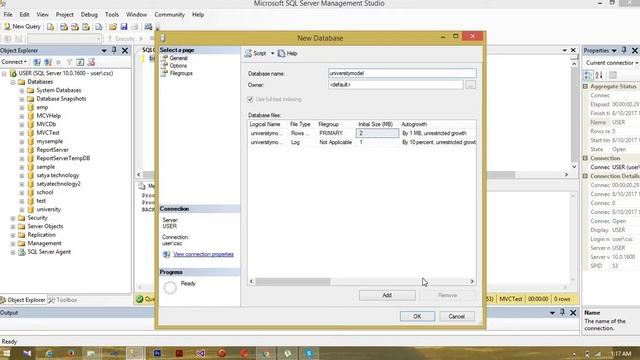
Task: Pin the Output panel auto-hide icon
Action: pyautogui.click(x=562, y=313)
